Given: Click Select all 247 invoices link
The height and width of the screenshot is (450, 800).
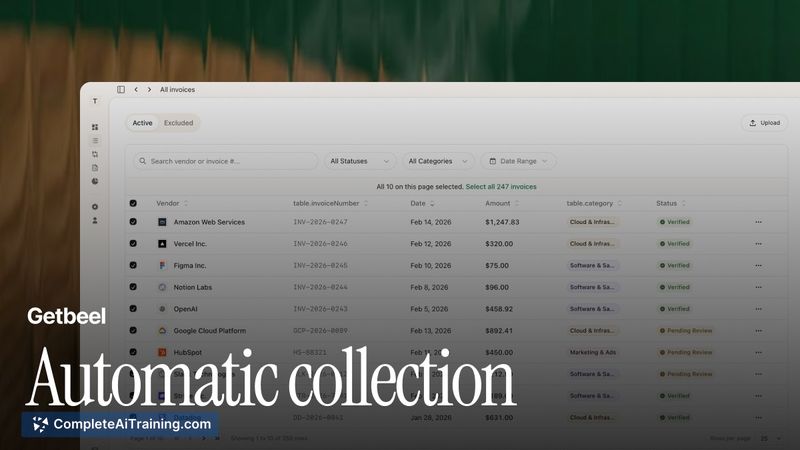Looking at the screenshot, I should (x=500, y=187).
